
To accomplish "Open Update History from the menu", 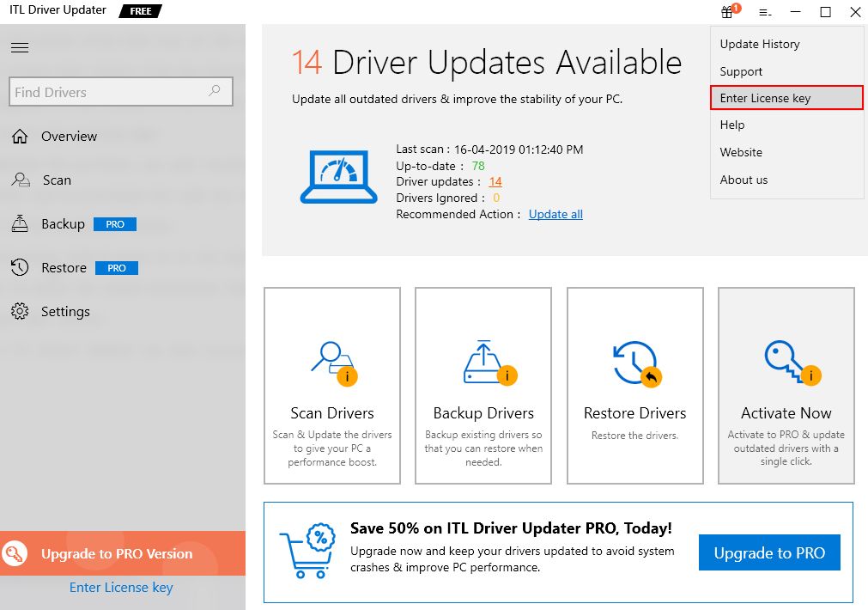I will click(x=786, y=45).
